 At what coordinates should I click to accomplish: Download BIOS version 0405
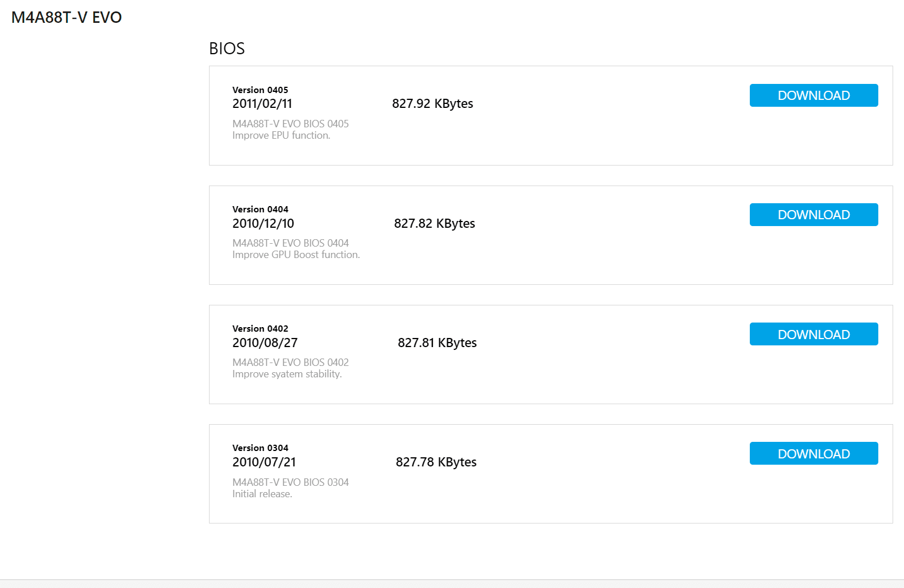tap(814, 95)
